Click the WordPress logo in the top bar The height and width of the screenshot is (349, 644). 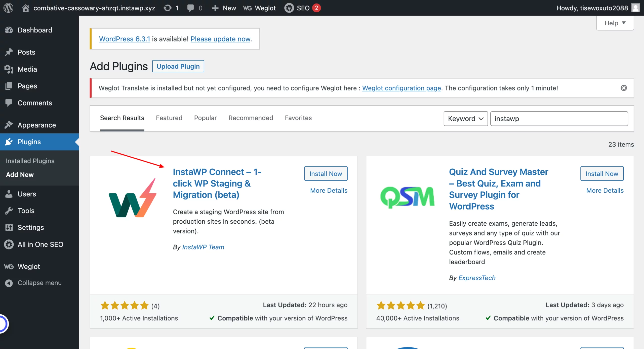tap(8, 8)
